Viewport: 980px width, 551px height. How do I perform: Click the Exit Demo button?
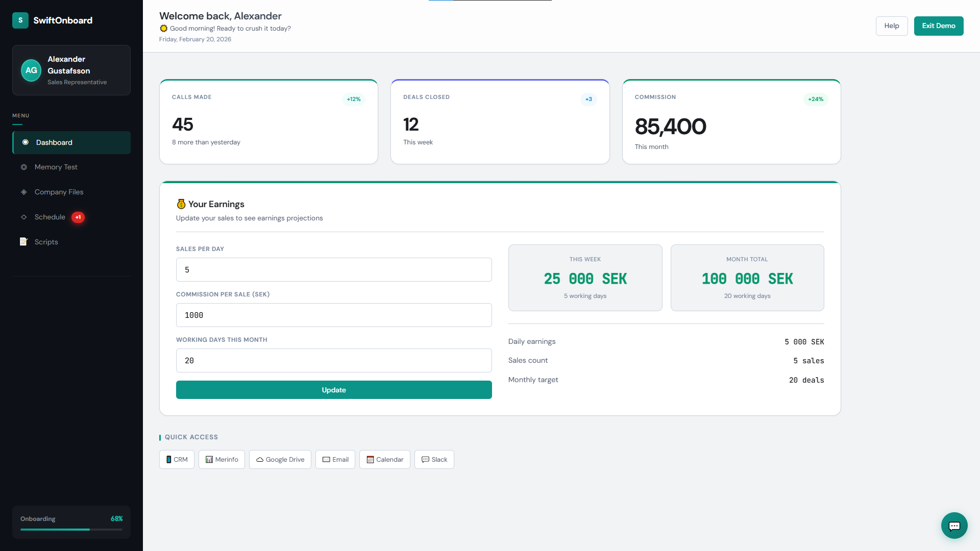point(938,26)
